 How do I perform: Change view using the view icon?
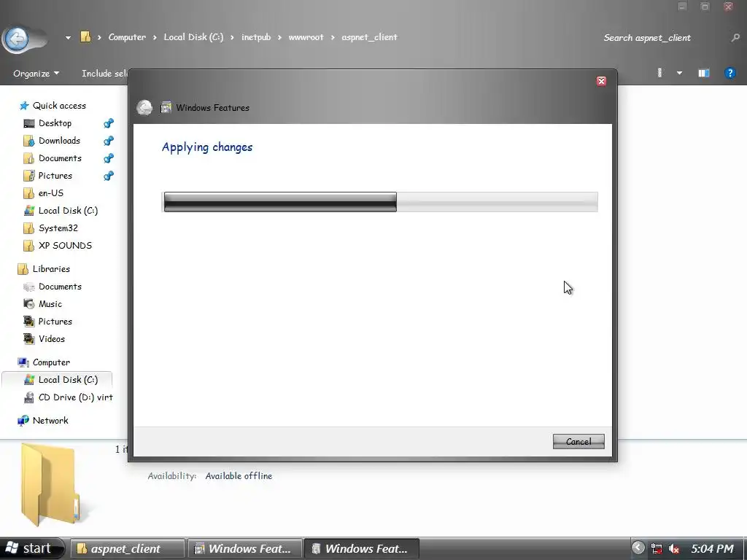coord(659,73)
